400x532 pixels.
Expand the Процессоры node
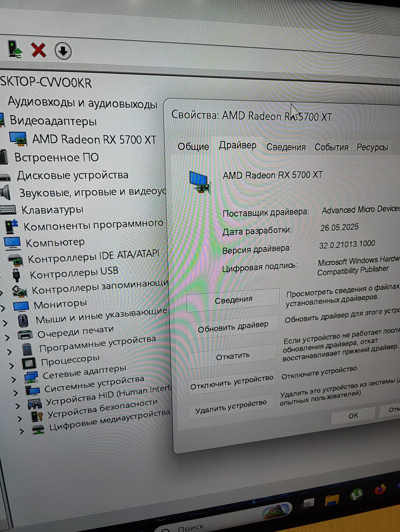[12, 366]
